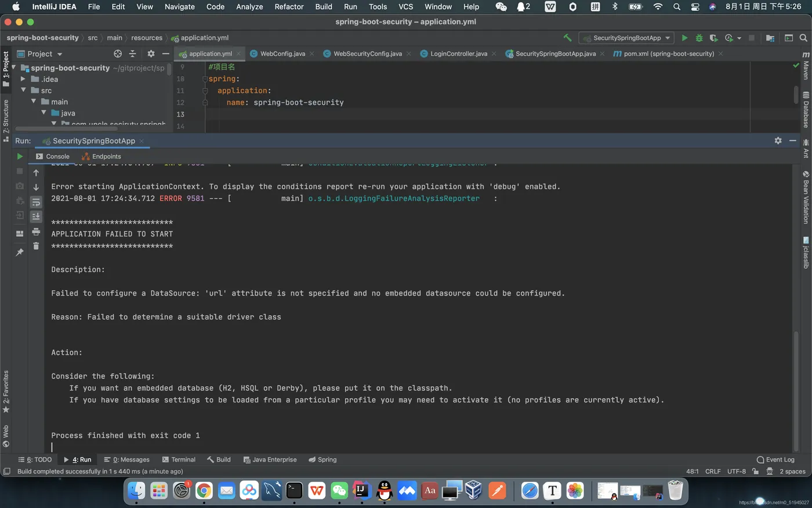Click the Run with Profiler icon

point(728,38)
